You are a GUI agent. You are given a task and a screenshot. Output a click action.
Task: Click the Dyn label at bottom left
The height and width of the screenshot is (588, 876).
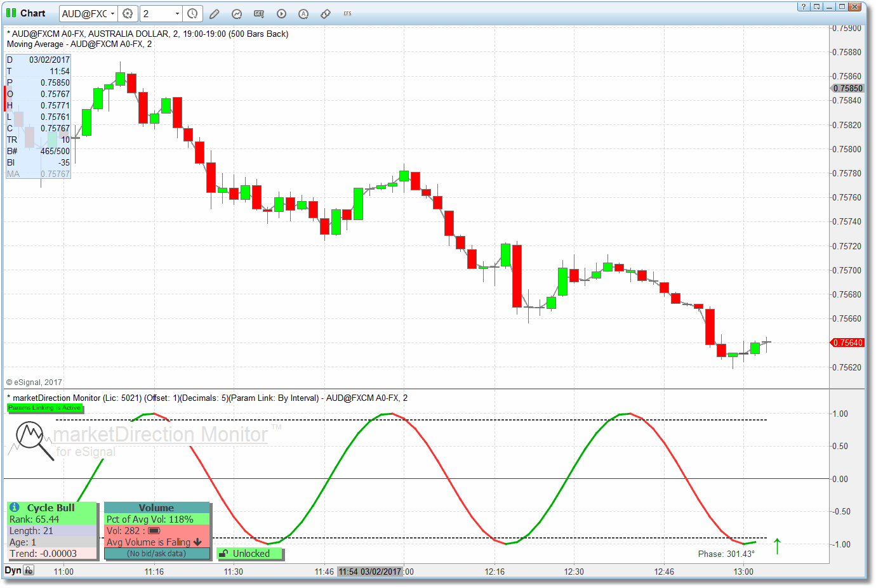coord(13,570)
